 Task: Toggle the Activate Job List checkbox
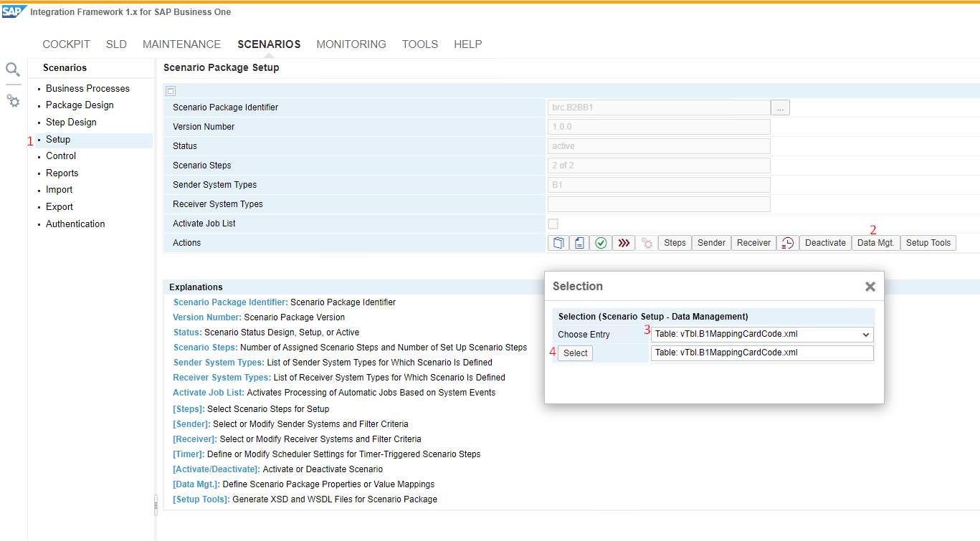553,224
